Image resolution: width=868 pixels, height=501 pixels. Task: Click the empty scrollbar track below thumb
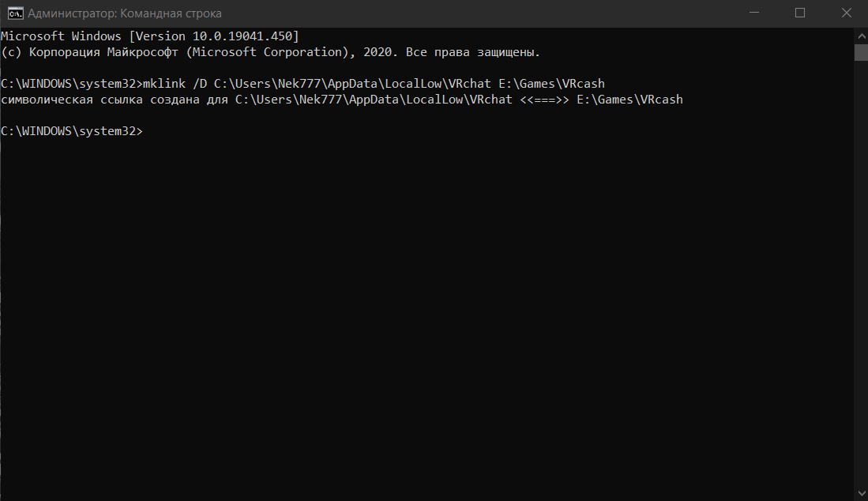(861, 277)
